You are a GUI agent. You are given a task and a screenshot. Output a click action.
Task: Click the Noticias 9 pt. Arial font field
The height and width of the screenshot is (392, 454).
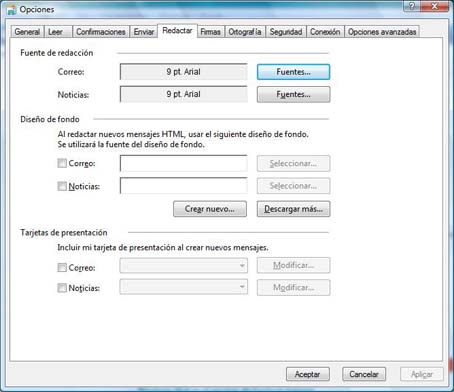(184, 94)
